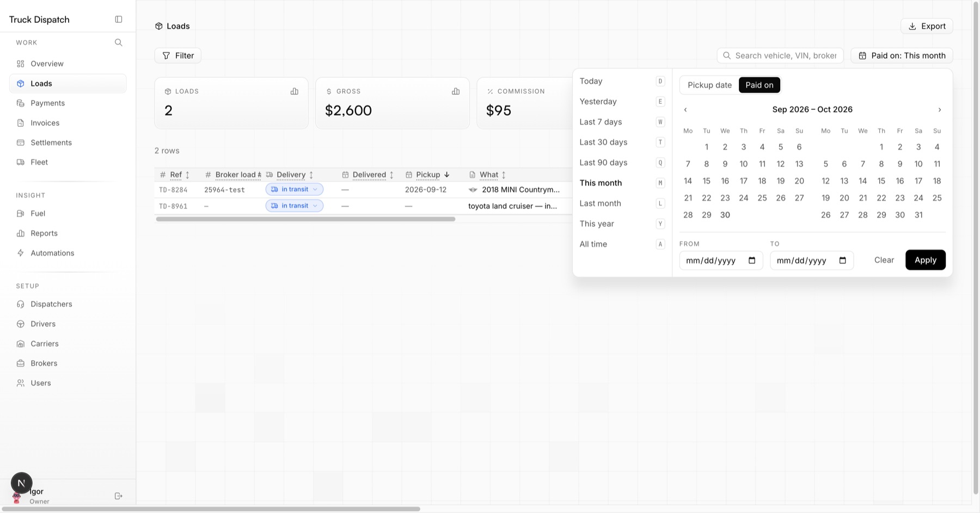The image size is (980, 513).
Task: Open FROM date calendar picker icon
Action: point(752,261)
